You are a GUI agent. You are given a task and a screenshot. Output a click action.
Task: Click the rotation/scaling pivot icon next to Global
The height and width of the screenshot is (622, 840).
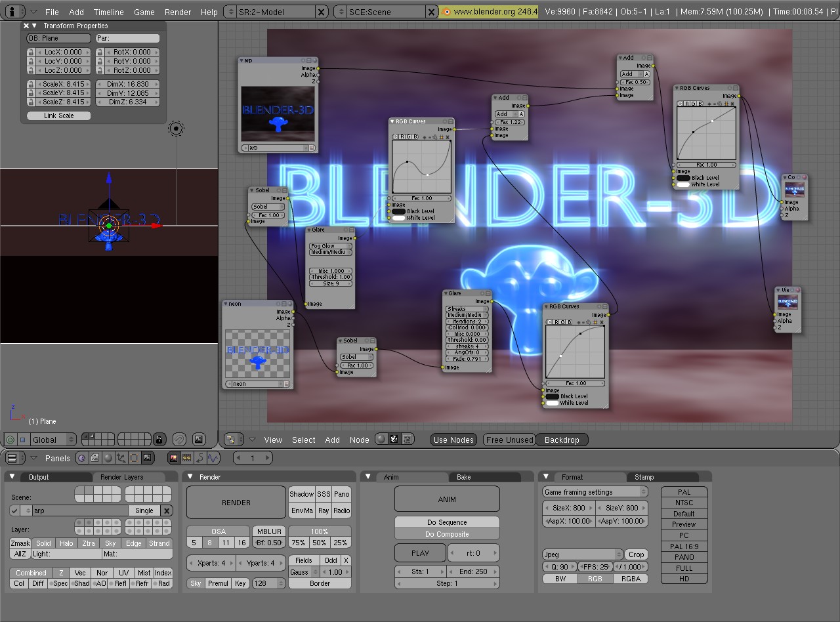10,439
